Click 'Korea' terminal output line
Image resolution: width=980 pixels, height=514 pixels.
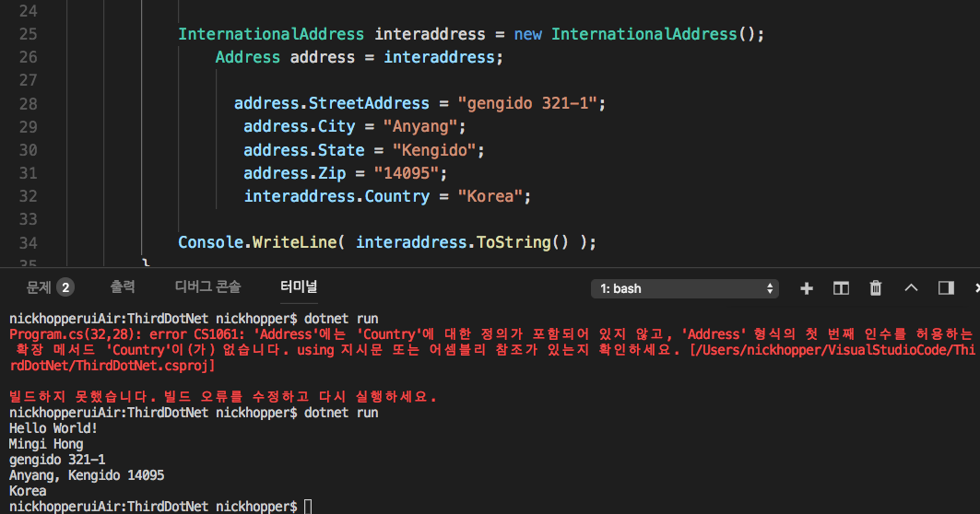point(28,491)
